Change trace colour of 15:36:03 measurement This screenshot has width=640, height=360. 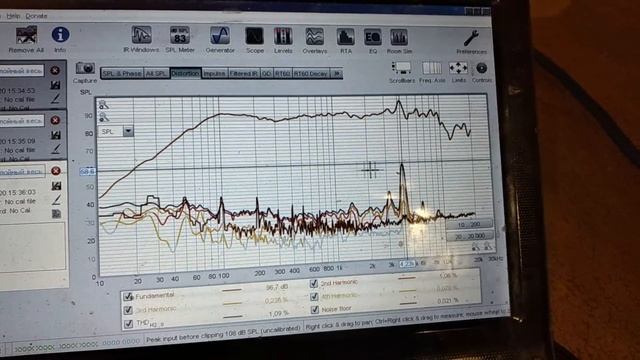pyautogui.click(x=57, y=200)
